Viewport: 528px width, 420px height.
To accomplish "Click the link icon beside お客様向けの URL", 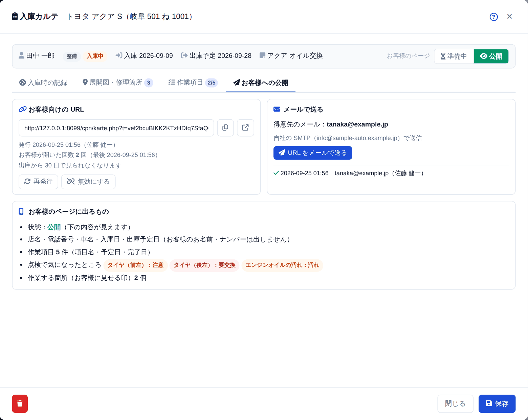I will coord(23,109).
